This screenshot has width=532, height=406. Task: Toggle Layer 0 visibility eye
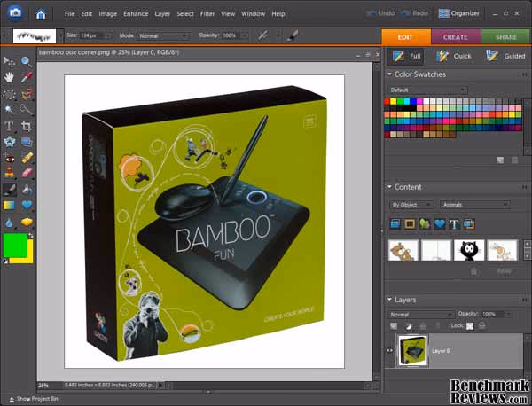(x=390, y=351)
